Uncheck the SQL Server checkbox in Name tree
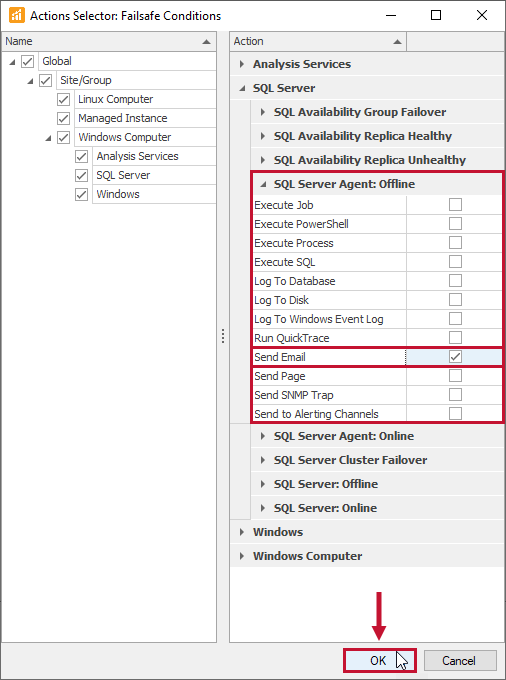The image size is (506, 680). point(82,175)
